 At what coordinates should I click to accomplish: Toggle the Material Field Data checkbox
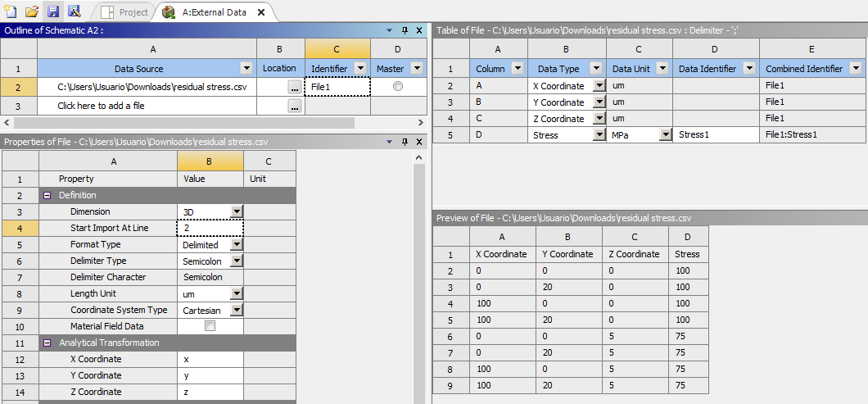210,326
